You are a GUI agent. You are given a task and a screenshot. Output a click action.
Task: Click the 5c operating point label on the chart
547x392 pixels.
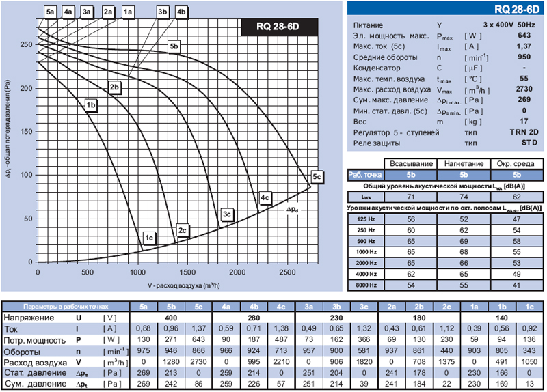coord(317,176)
